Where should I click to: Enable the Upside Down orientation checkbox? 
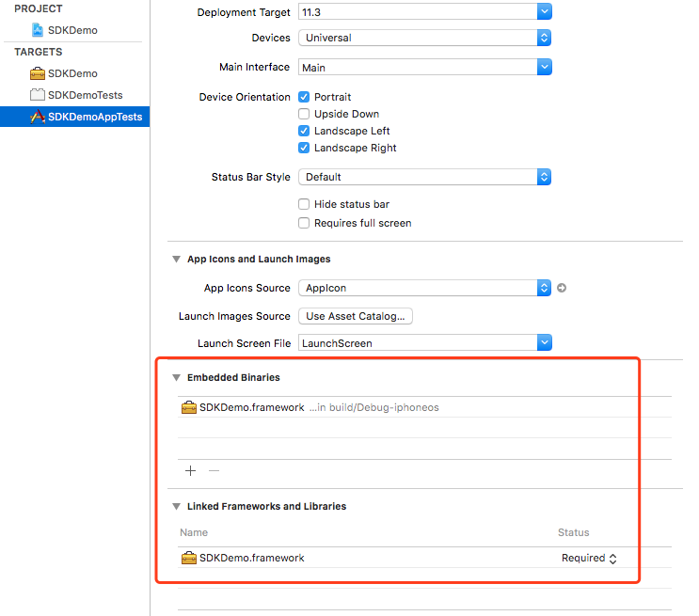coord(304,114)
